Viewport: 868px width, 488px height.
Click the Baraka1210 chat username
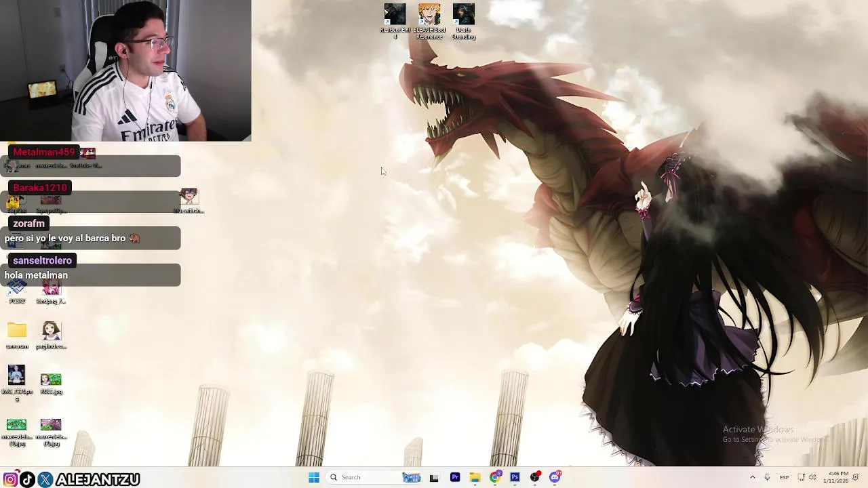pyautogui.click(x=40, y=188)
